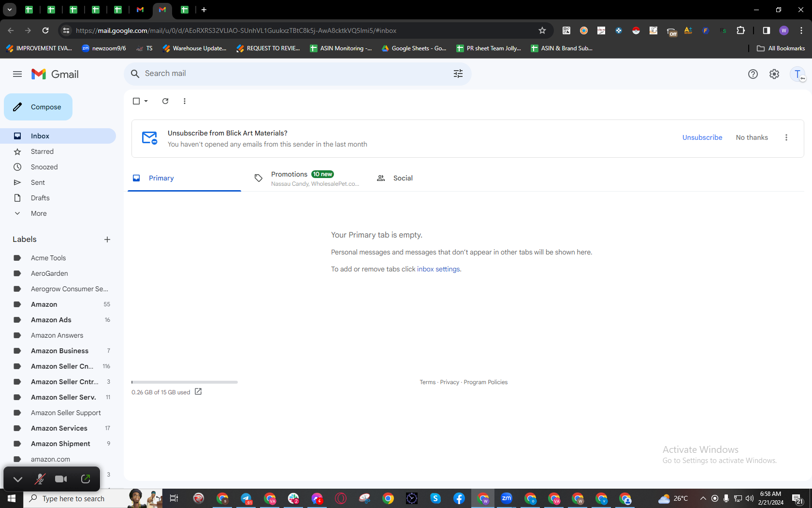Open tab search dropdown arrow

pos(9,10)
